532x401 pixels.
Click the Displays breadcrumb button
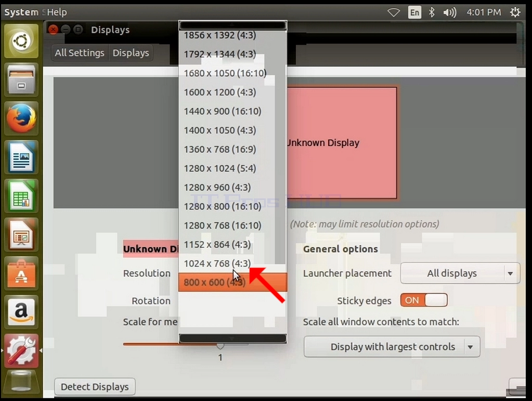pyautogui.click(x=131, y=53)
